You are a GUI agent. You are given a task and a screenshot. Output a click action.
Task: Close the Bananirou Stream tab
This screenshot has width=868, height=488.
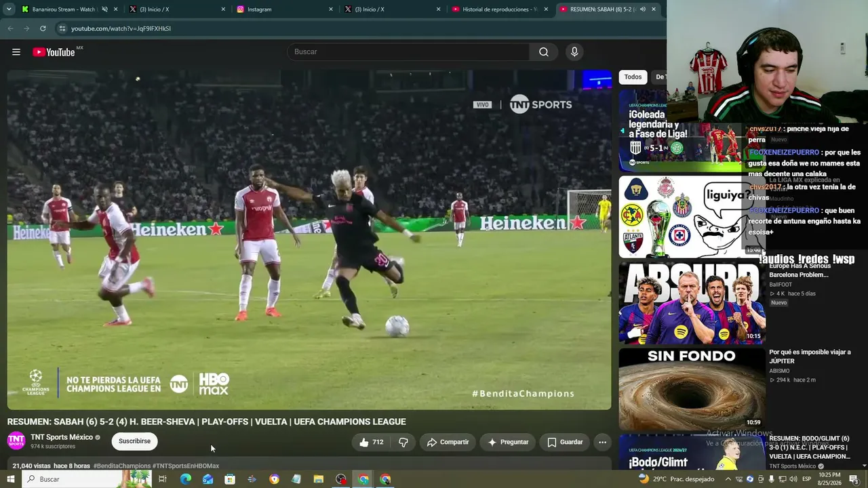pyautogui.click(x=116, y=9)
